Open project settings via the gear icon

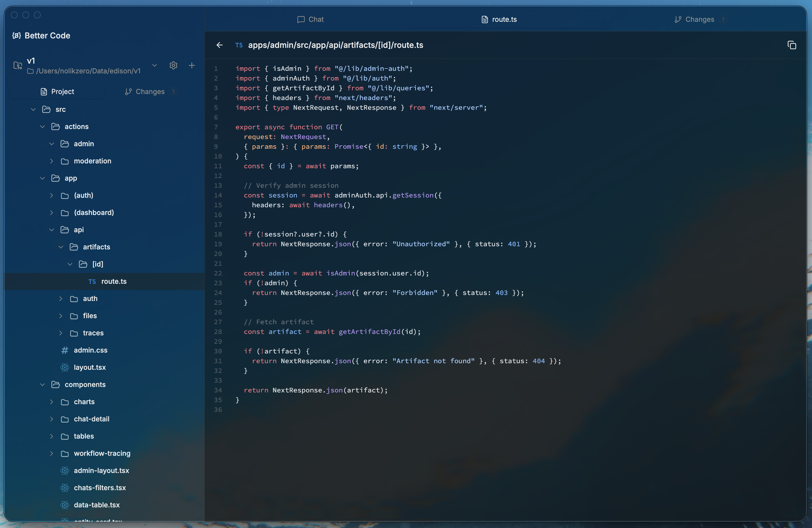(173, 65)
